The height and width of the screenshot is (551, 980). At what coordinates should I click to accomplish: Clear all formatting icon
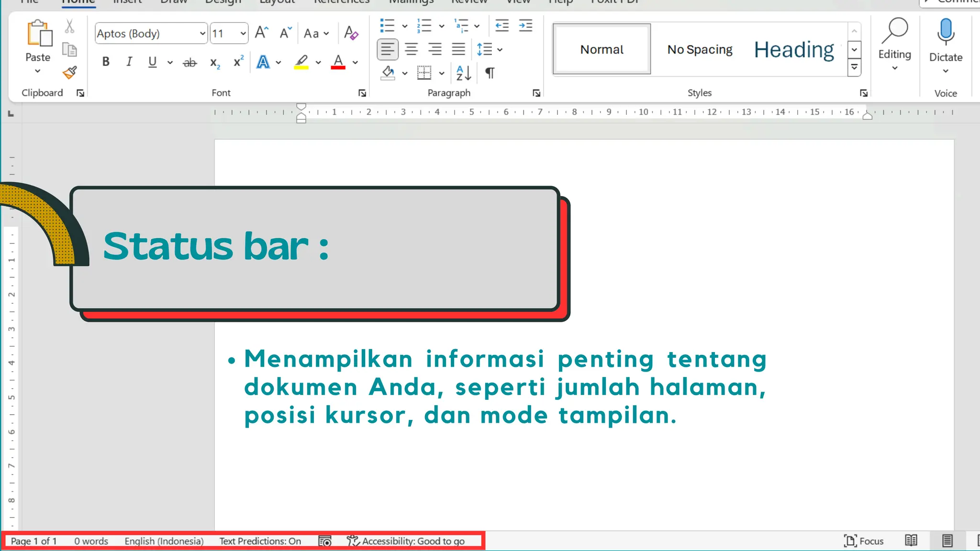[x=351, y=33]
